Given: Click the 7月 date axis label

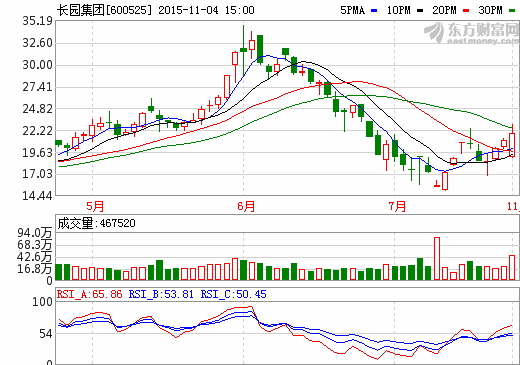Looking at the screenshot, I should [x=397, y=206].
